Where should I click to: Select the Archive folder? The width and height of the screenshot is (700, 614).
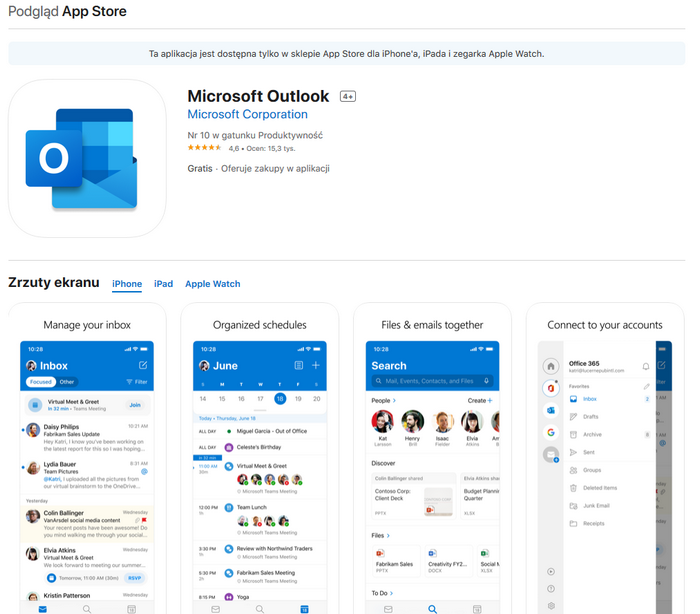tap(609, 434)
